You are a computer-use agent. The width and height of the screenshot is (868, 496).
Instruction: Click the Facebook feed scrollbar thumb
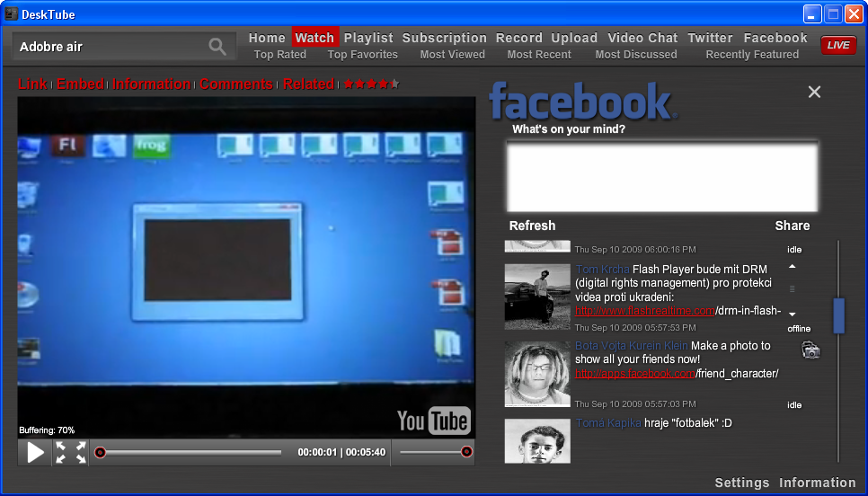point(838,315)
